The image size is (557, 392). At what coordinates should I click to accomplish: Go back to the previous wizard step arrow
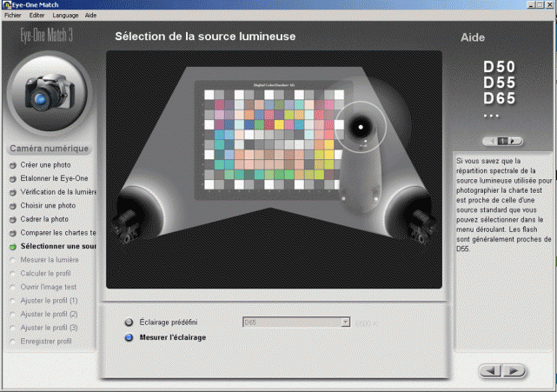coord(491,371)
